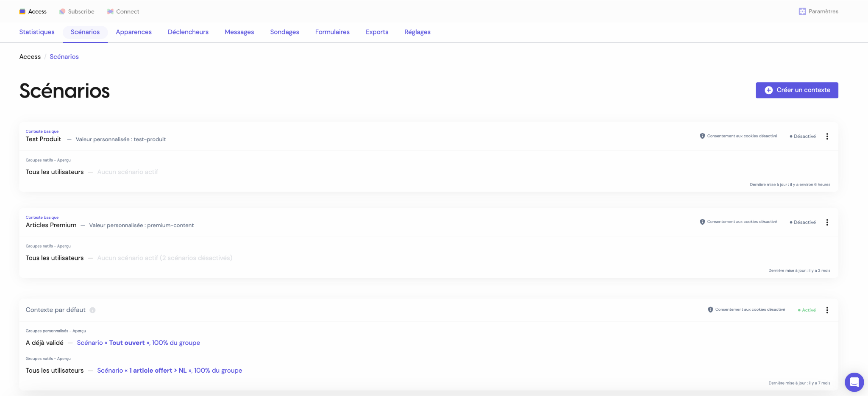
Task: Select the Scénarios tab
Action: pyautogui.click(x=85, y=32)
